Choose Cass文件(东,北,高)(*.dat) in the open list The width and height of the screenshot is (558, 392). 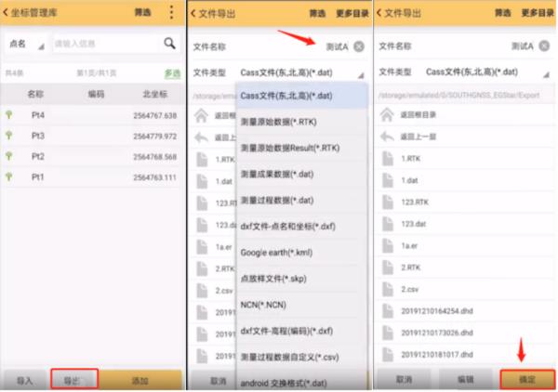tap(301, 96)
